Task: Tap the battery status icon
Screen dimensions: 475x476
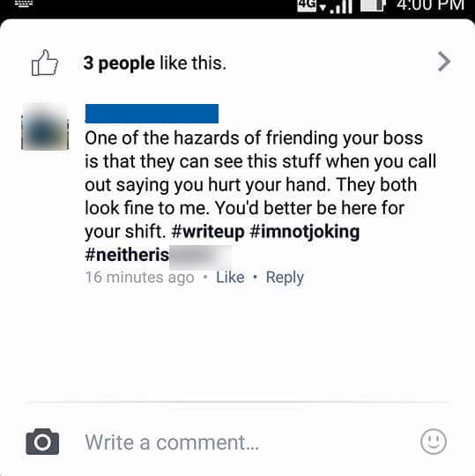Action: [373, 6]
